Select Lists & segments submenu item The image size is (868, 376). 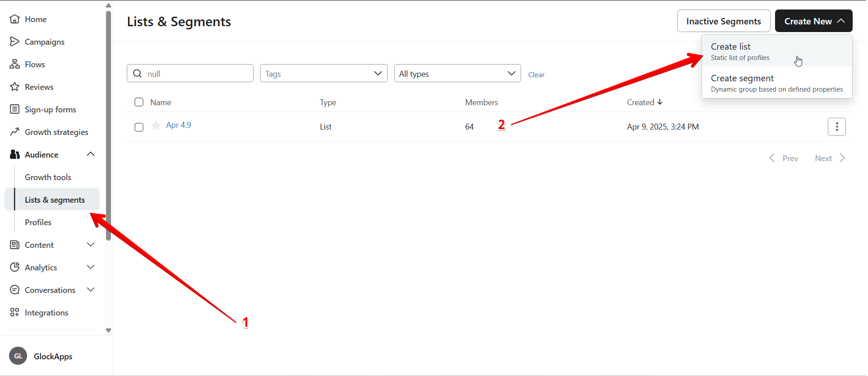coord(52,200)
